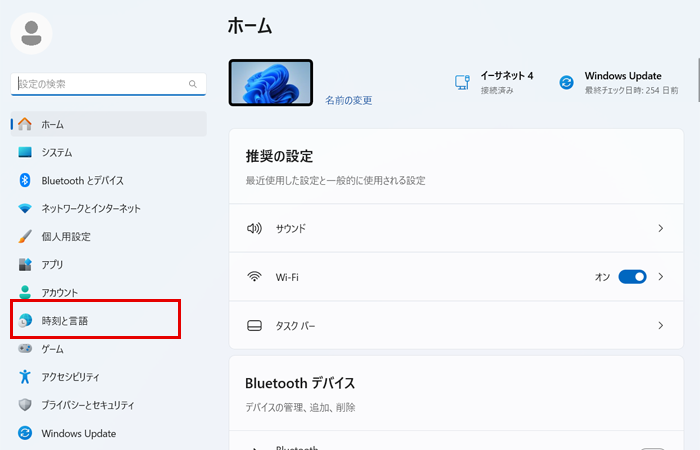Image resolution: width=700 pixels, height=450 pixels.
Task: Click the オン label beside Wi-Fi toggle
Action: [602, 277]
